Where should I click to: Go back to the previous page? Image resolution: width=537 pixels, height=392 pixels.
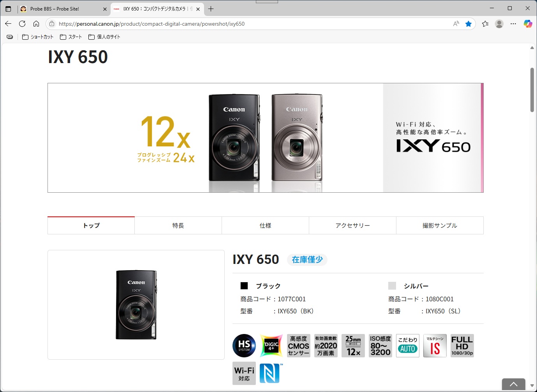point(8,24)
